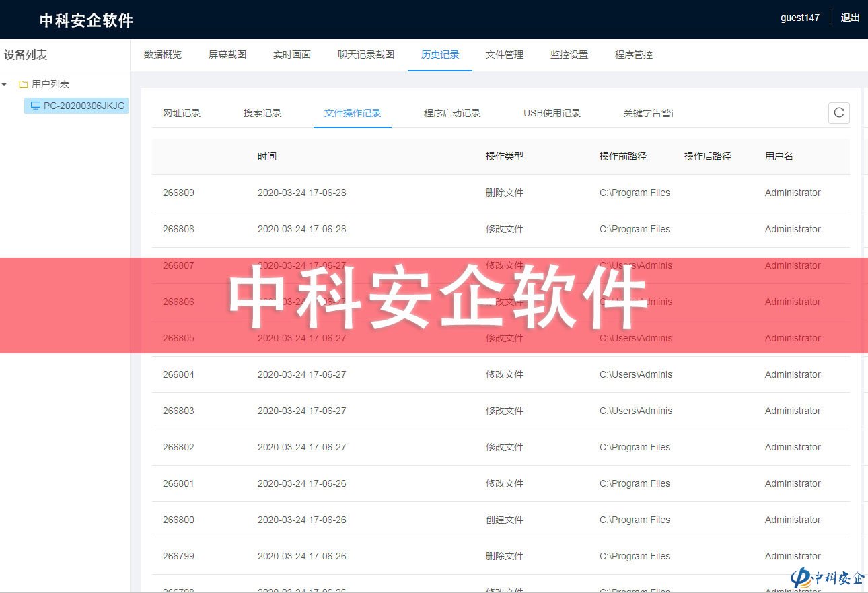Click record ID 266800
Viewport: 868px width, 593px height.
pos(178,520)
